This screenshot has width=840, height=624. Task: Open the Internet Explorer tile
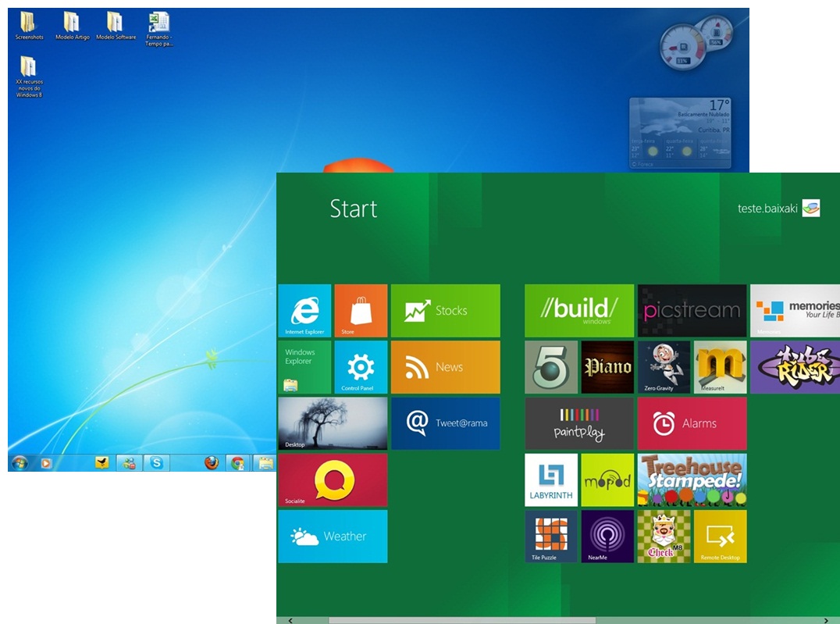pyautogui.click(x=304, y=310)
